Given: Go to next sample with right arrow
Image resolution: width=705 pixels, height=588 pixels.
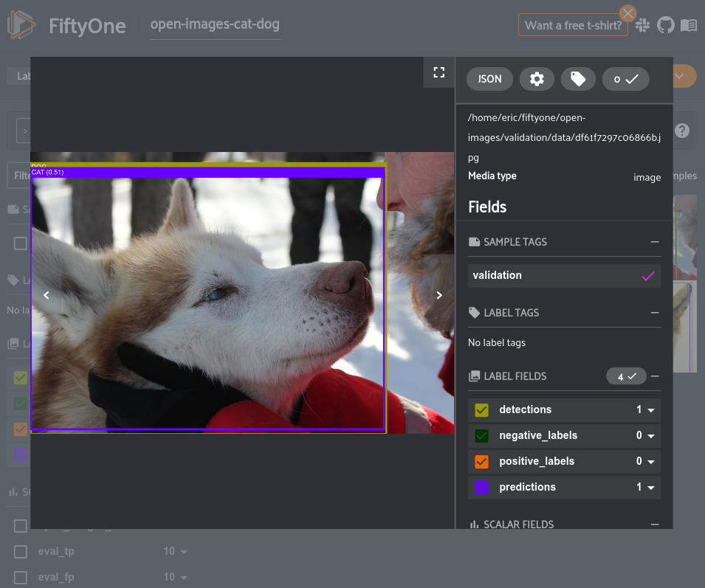Looking at the screenshot, I should [x=439, y=295].
